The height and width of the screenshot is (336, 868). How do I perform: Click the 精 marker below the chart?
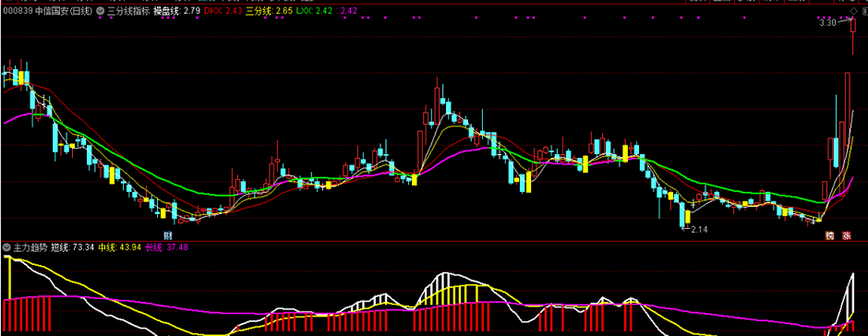[829, 235]
